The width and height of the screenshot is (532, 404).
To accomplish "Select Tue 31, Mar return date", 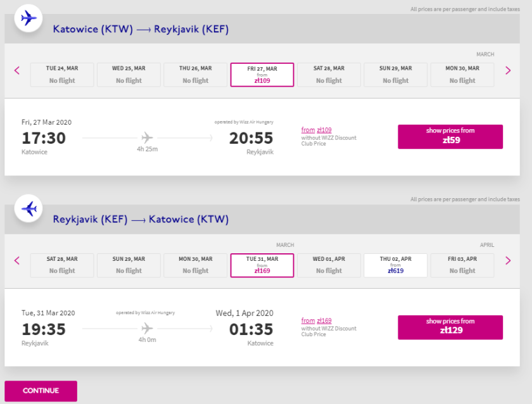I will (x=262, y=265).
